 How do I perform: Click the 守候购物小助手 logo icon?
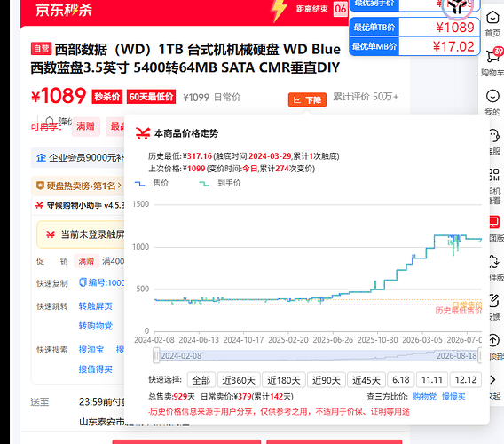tap(39, 205)
